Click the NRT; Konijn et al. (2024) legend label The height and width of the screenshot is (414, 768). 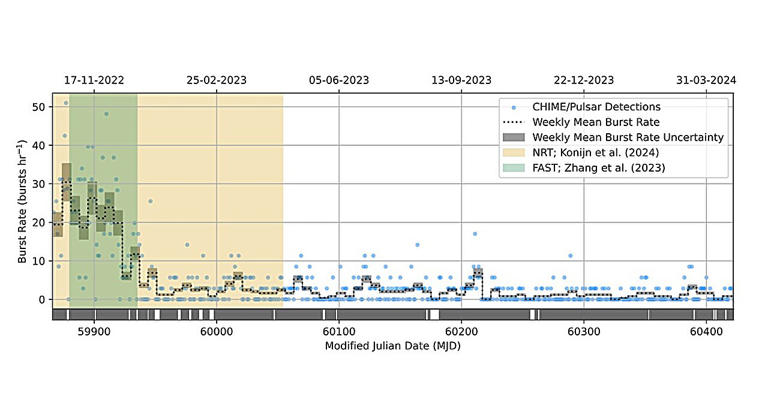[596, 152]
